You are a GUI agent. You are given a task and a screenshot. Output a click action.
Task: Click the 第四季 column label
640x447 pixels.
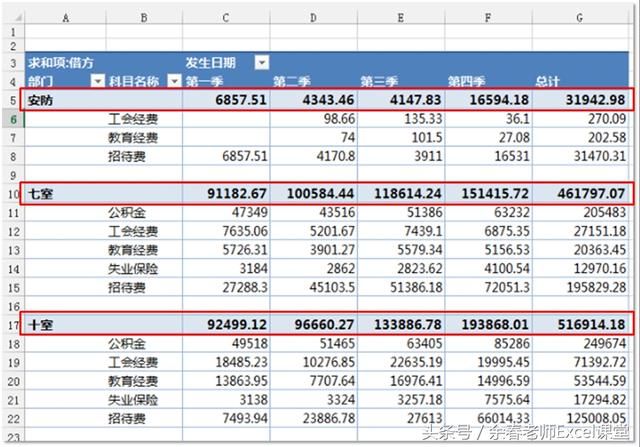click(x=467, y=81)
